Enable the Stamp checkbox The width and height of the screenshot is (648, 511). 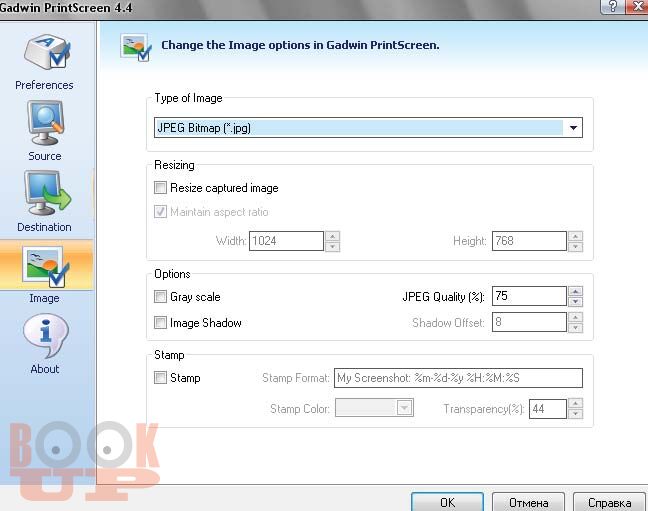160,377
